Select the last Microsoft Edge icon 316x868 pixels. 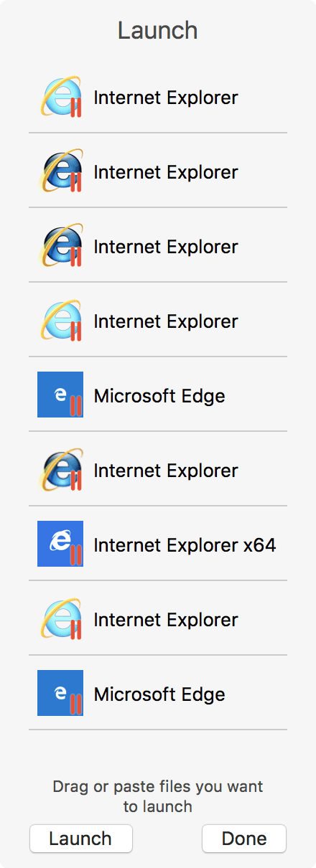(x=60, y=693)
